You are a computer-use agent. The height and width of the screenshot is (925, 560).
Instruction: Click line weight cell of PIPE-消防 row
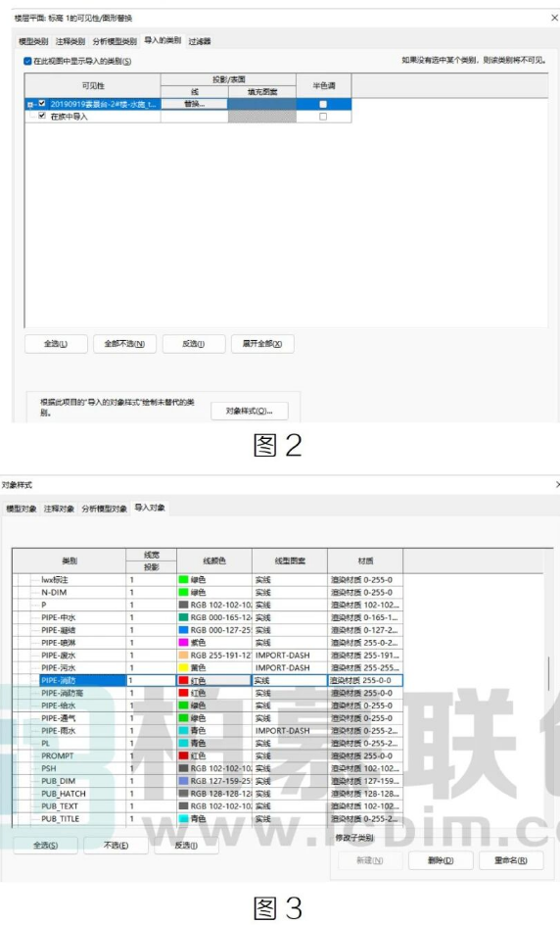[152, 680]
